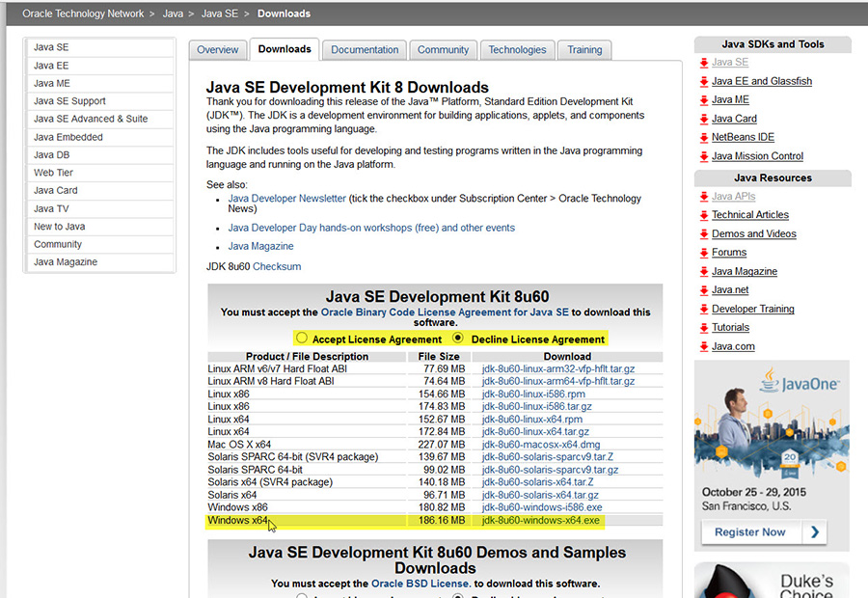Open the Java Developer Newsletter link

click(286, 199)
